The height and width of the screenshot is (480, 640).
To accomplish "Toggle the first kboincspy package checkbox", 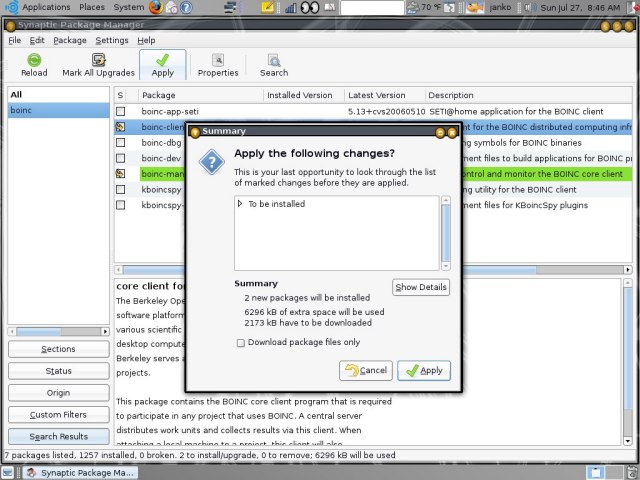I will click(120, 189).
